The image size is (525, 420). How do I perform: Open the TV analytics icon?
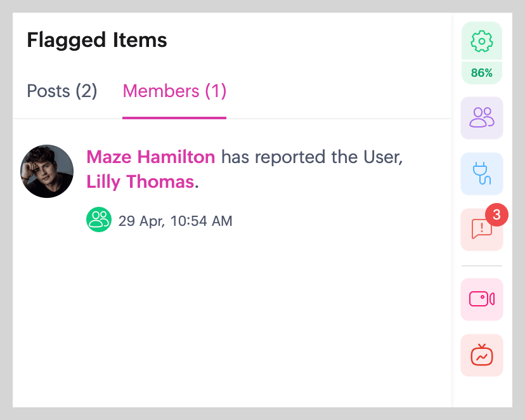482,355
